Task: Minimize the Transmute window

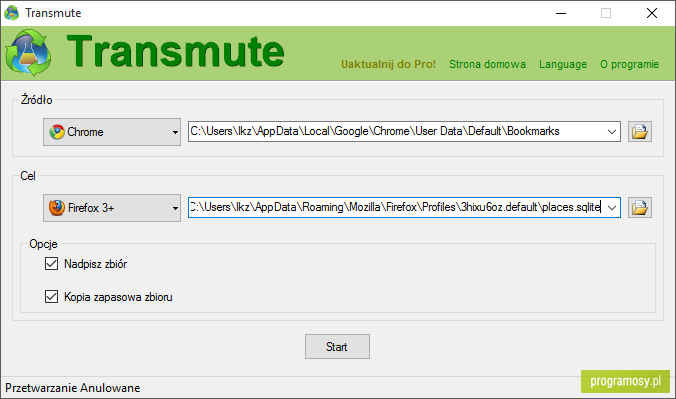Action: 561,13
